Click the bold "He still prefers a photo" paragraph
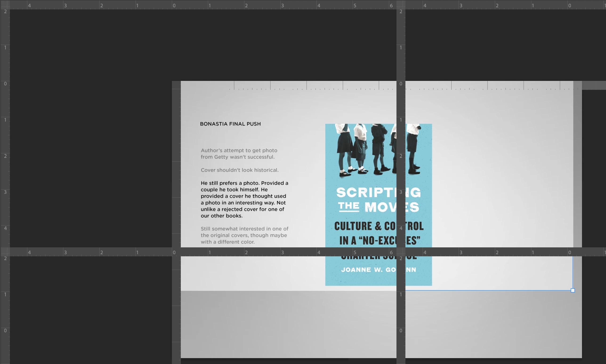606x364 pixels. [244, 199]
